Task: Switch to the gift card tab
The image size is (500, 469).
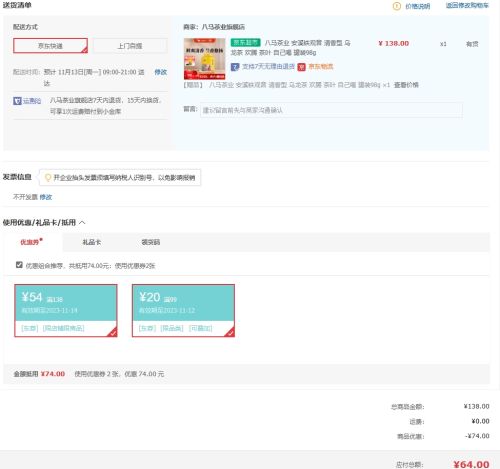Action: click(92, 242)
